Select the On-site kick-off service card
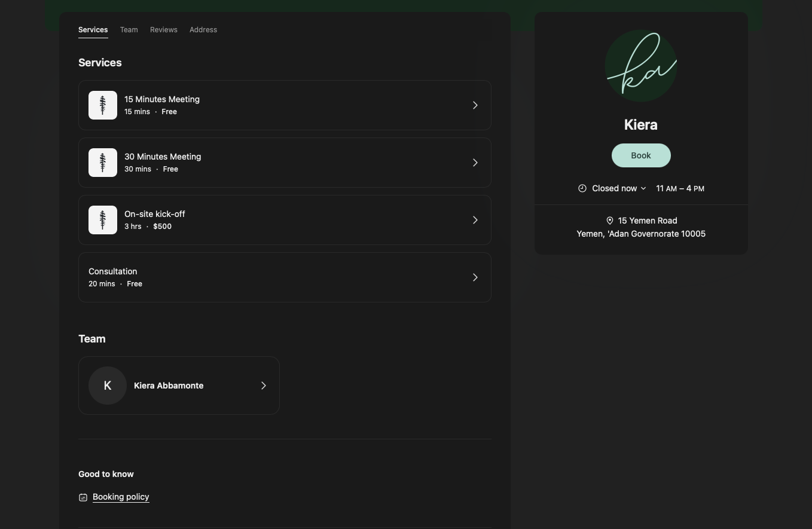Image resolution: width=812 pixels, height=529 pixels. click(285, 219)
